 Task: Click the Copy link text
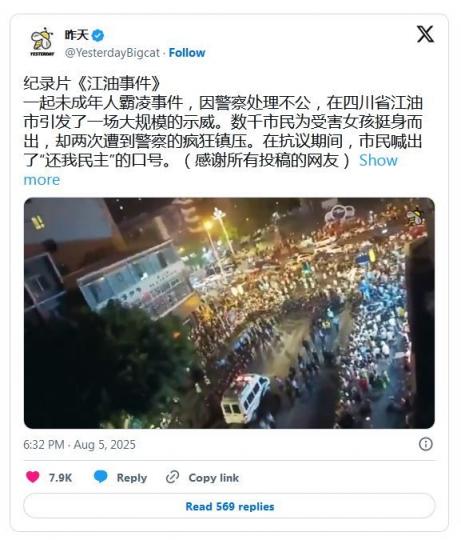pyautogui.click(x=214, y=477)
